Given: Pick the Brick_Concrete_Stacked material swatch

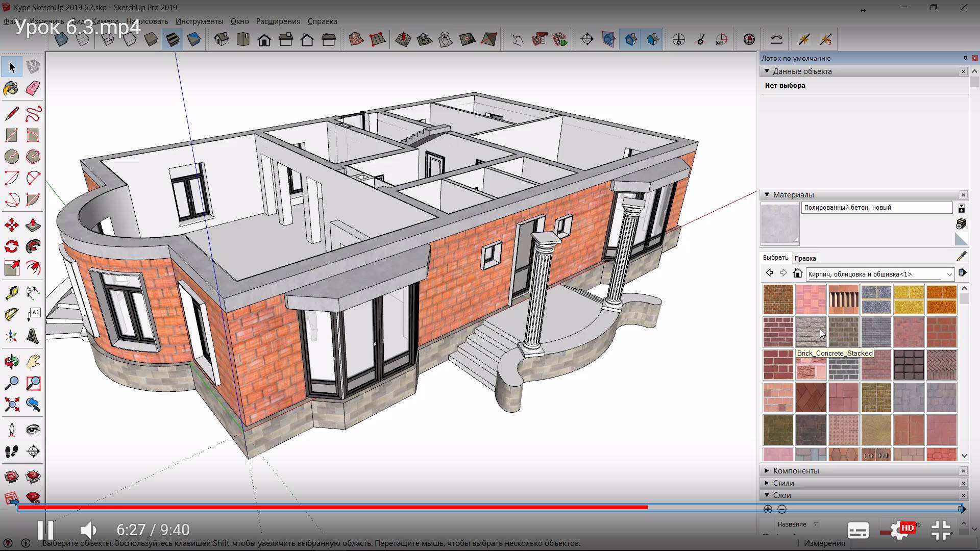Looking at the screenshot, I should (811, 332).
